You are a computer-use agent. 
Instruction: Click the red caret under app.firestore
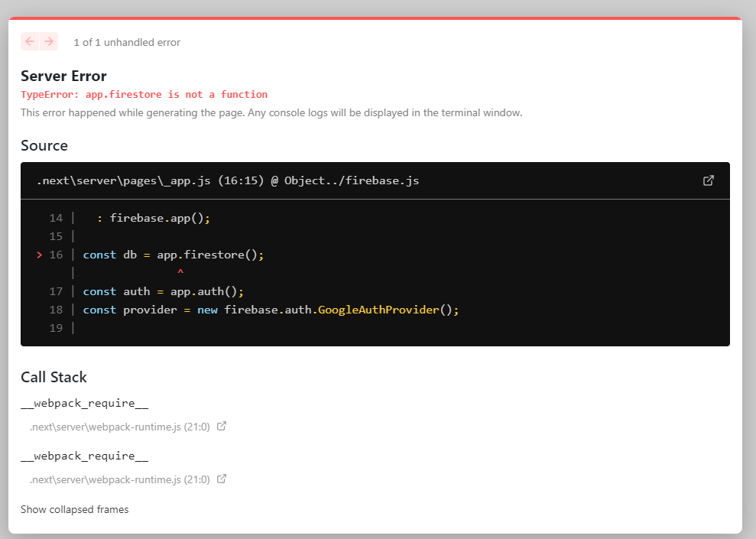point(180,272)
